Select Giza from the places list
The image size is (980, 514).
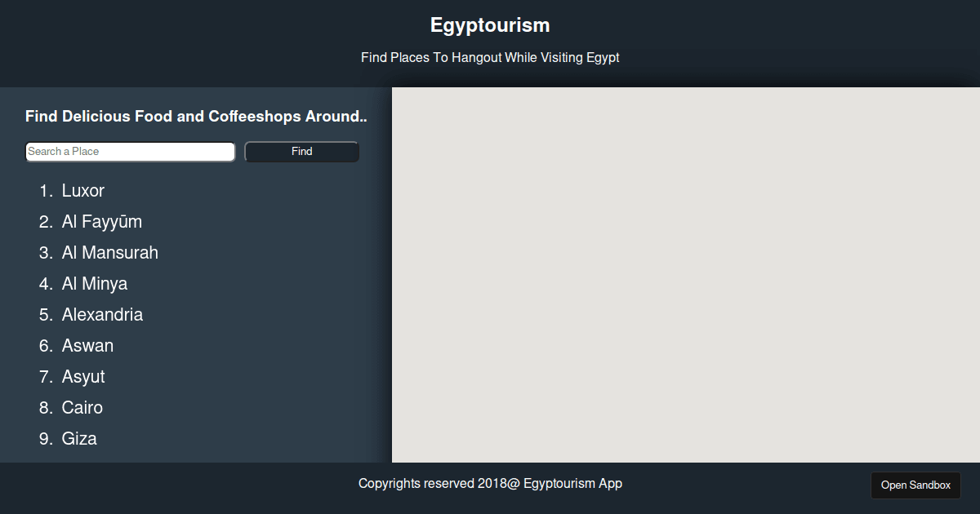pyautogui.click(x=79, y=439)
